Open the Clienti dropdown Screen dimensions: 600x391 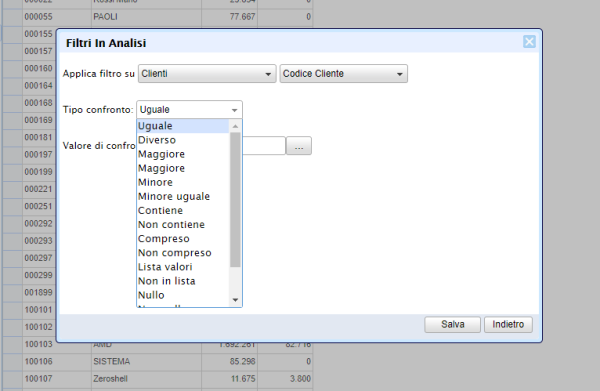coord(207,73)
